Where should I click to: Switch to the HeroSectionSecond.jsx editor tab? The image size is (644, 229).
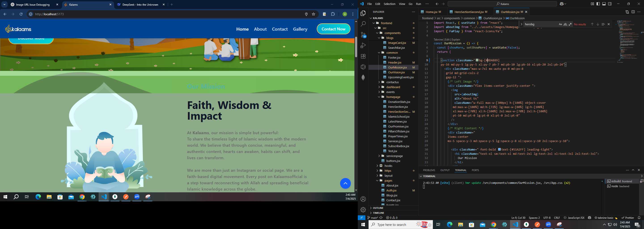click(x=469, y=12)
